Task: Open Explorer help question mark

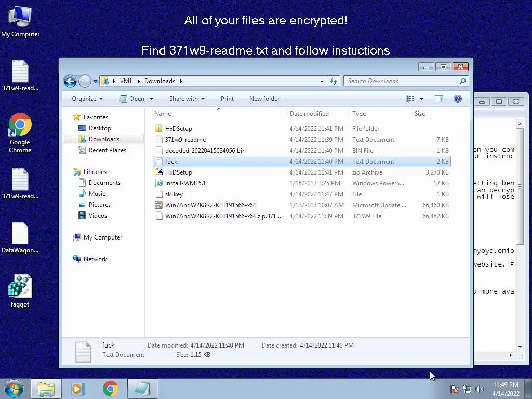Action: pos(457,99)
